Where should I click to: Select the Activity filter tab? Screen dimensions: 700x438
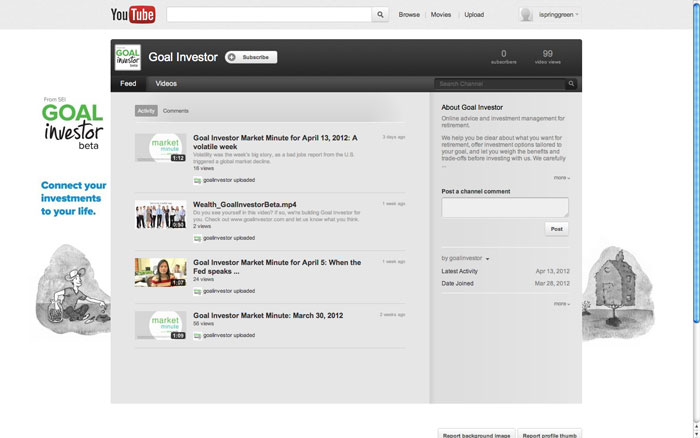[x=146, y=111]
